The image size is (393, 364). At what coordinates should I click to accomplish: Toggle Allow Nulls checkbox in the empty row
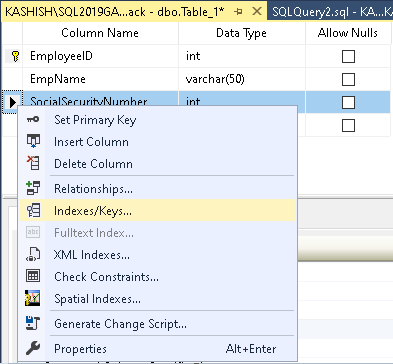tap(348, 126)
